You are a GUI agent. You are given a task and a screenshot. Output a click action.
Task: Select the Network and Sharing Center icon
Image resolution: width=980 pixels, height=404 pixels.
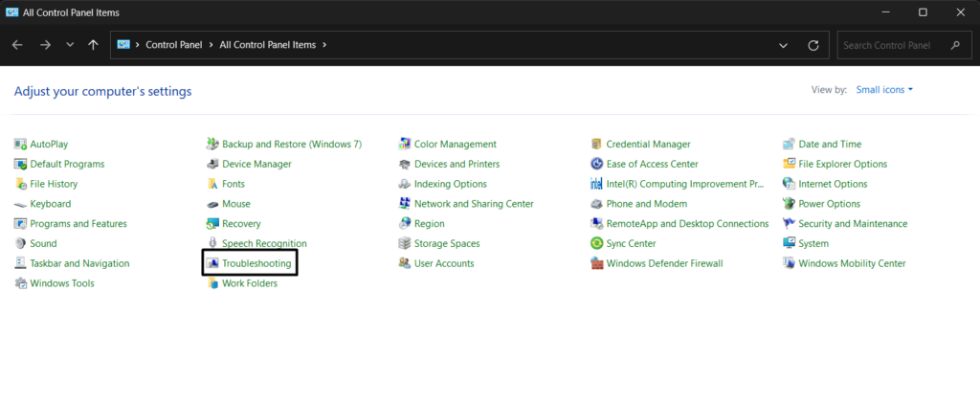pyautogui.click(x=406, y=204)
